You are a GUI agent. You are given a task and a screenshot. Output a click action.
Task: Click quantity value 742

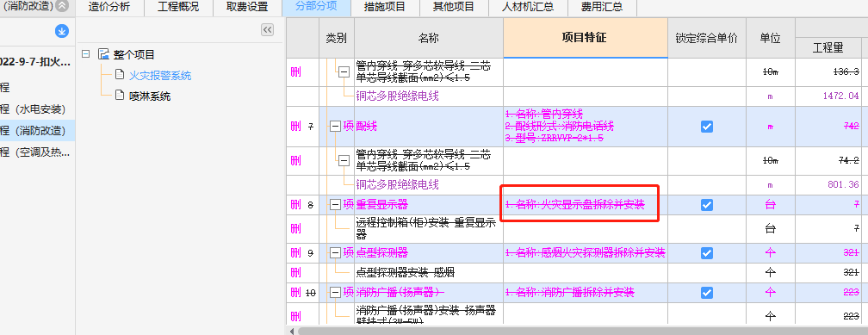852,127
